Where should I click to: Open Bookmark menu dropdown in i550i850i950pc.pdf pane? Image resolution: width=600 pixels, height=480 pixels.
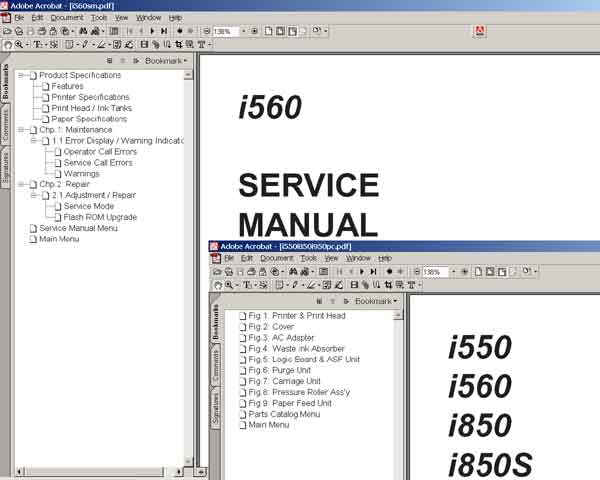tap(376, 301)
